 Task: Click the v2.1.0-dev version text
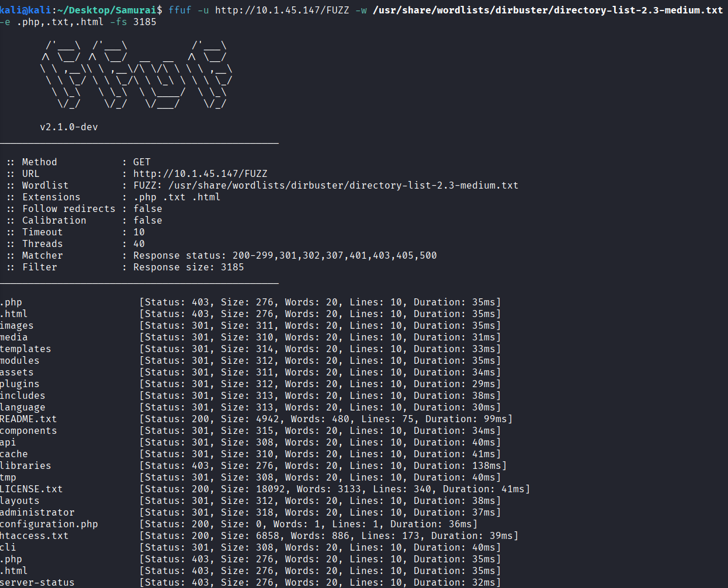pyautogui.click(x=69, y=127)
